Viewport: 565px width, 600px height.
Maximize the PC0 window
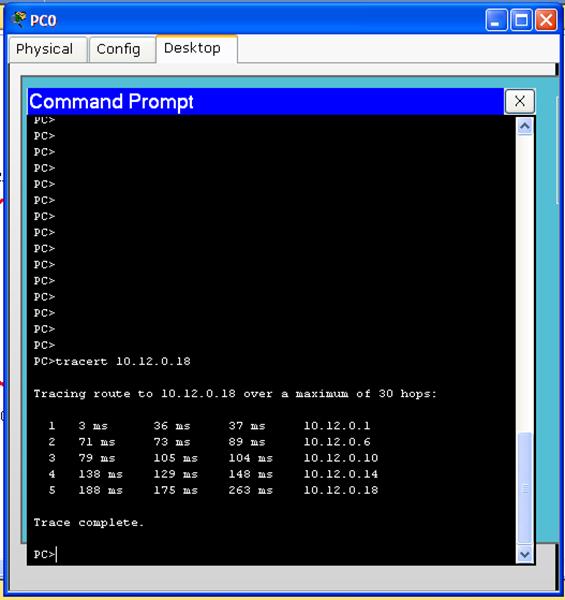521,20
